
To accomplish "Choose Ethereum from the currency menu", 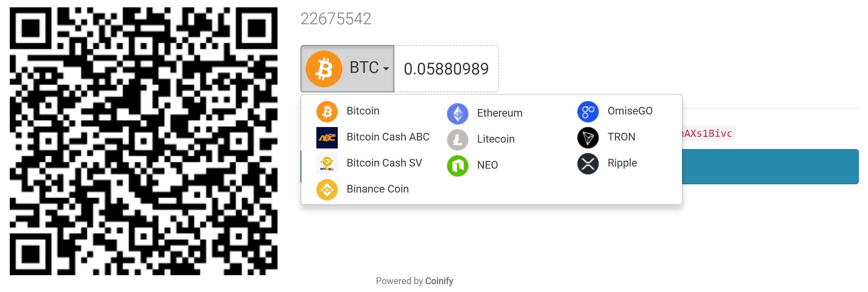I will pos(499,113).
